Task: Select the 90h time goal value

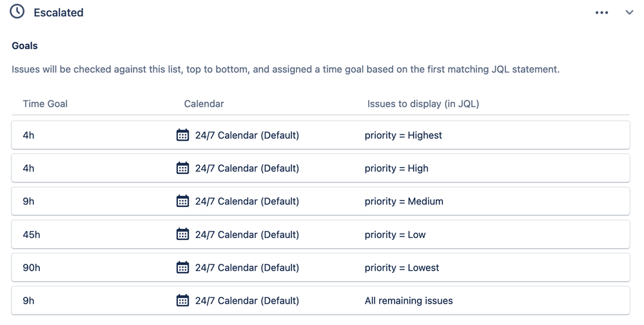Action: (x=31, y=268)
